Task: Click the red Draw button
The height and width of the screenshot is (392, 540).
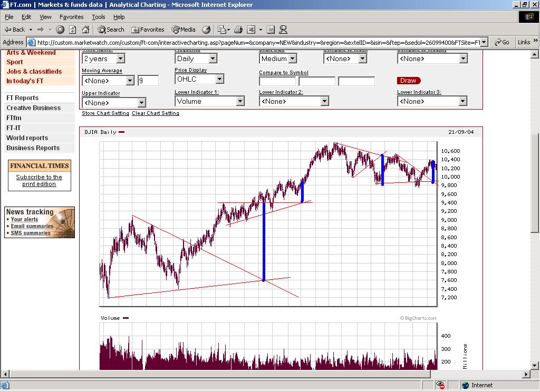Action: click(x=409, y=80)
